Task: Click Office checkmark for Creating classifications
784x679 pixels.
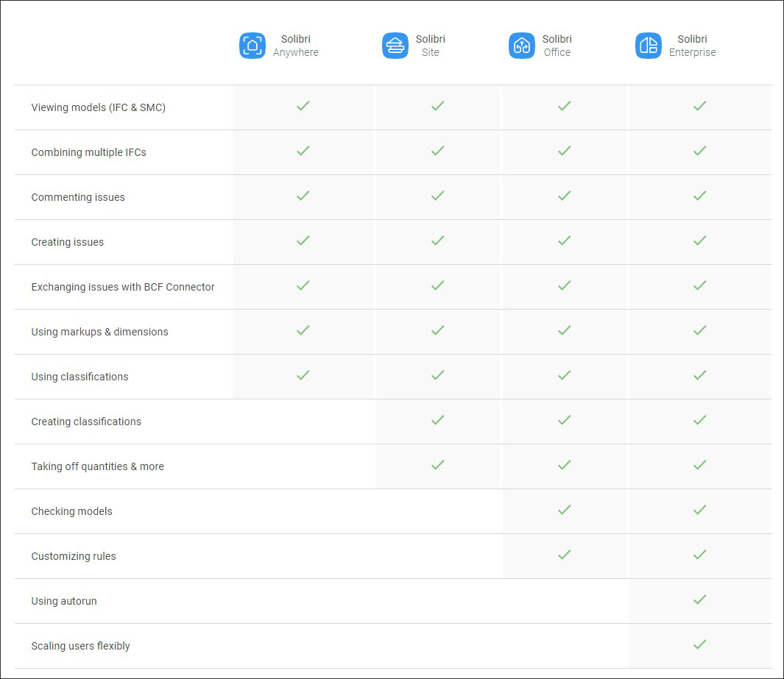Action: [x=565, y=420]
